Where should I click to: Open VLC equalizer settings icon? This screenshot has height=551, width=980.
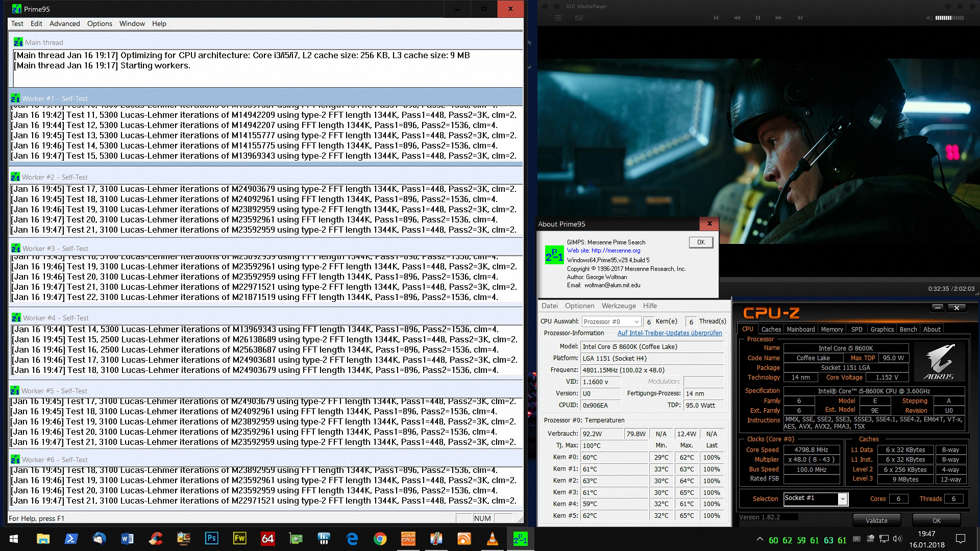pyautogui.click(x=579, y=18)
